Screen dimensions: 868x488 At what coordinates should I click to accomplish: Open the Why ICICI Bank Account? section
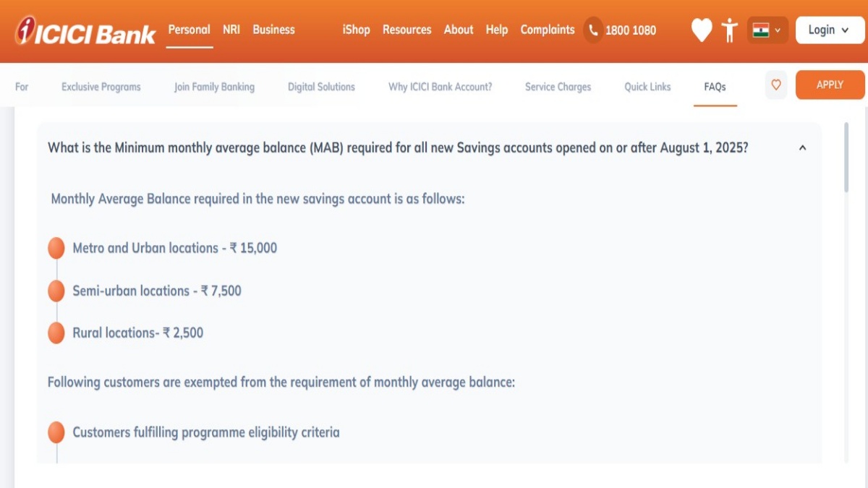click(439, 87)
